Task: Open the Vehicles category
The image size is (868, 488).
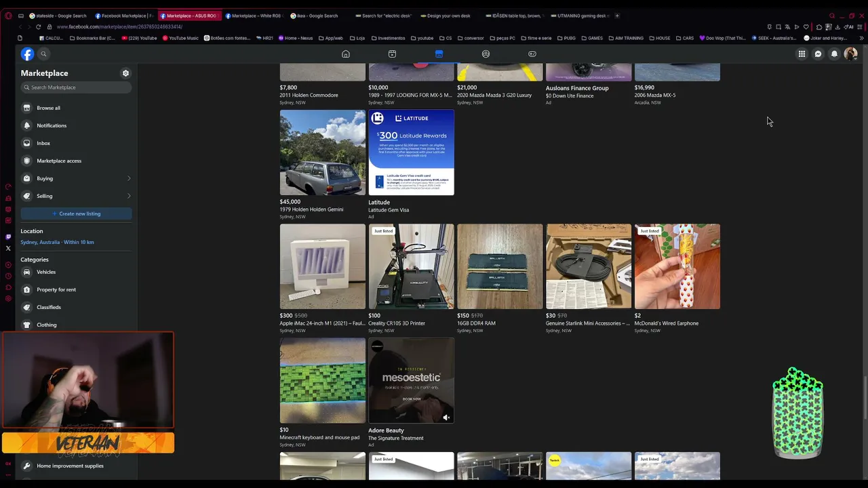Action: pyautogui.click(x=76, y=272)
